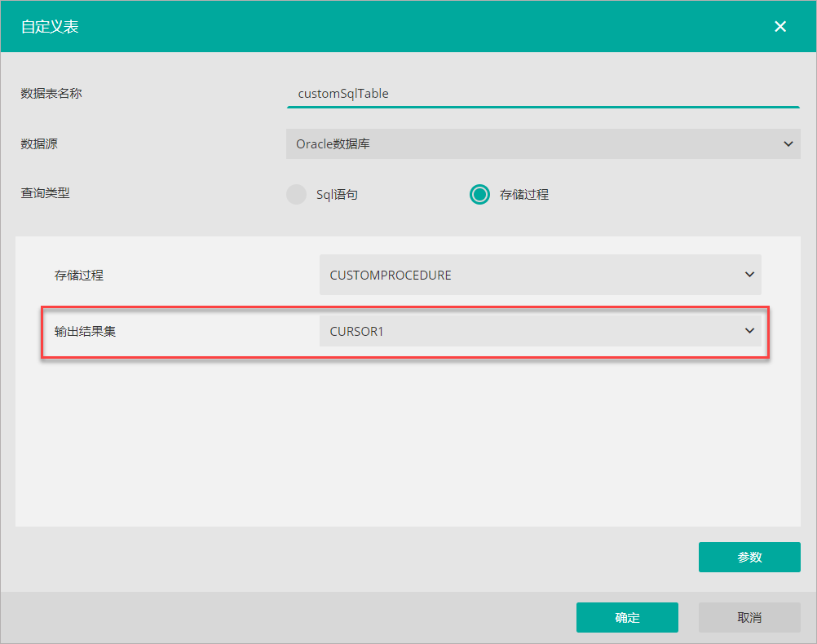Click the 自定义表 dialog title
Screen dimensions: 817x644
coord(50,27)
